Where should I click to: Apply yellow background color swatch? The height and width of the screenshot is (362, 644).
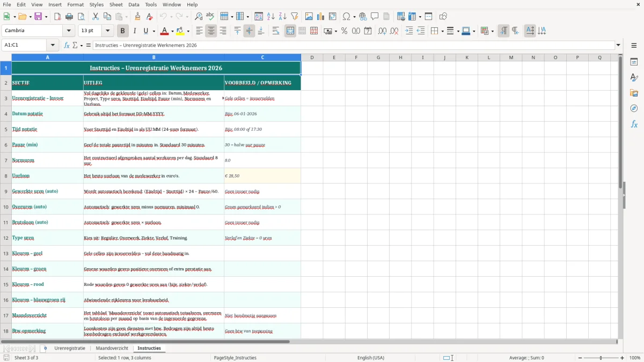click(181, 31)
